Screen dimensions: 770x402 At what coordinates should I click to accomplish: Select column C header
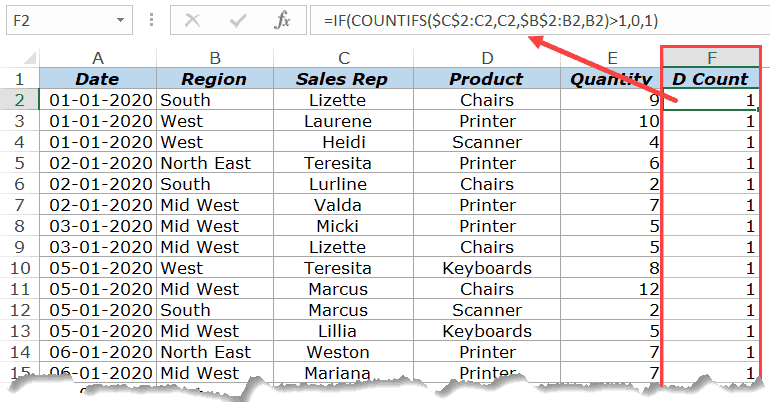pyautogui.click(x=343, y=57)
